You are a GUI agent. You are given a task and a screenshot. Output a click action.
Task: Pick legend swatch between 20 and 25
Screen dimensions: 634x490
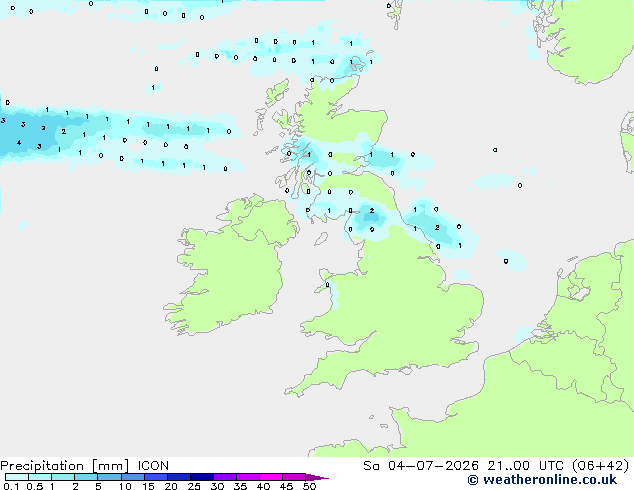178,477
